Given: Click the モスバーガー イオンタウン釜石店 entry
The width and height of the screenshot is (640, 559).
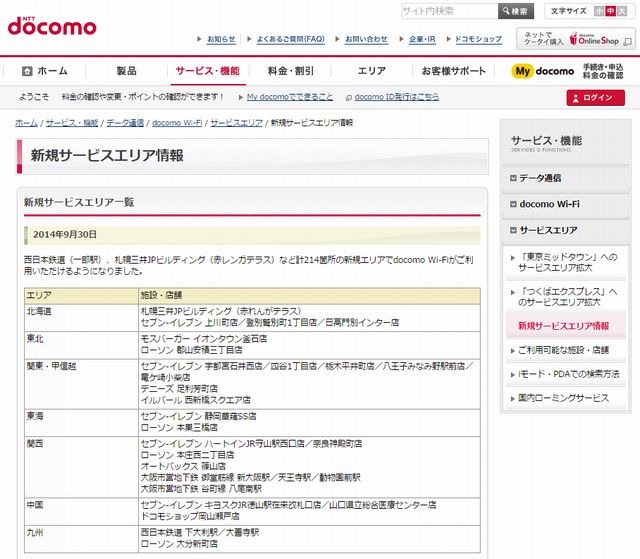Looking at the screenshot, I should coord(204,339).
